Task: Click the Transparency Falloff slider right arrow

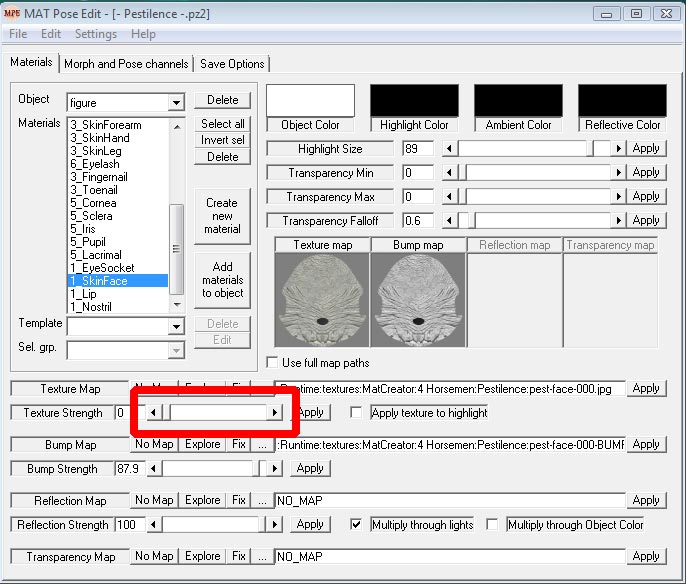Action: [x=619, y=220]
